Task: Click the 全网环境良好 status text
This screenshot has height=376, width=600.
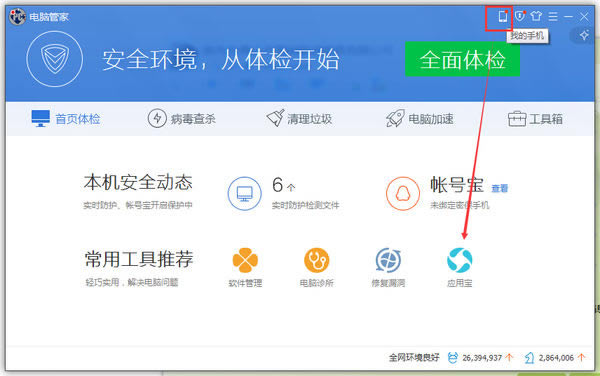Action: coord(414,358)
